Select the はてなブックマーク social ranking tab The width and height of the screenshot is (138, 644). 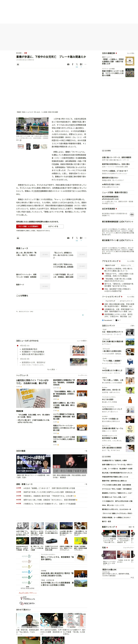click(x=126, y=301)
